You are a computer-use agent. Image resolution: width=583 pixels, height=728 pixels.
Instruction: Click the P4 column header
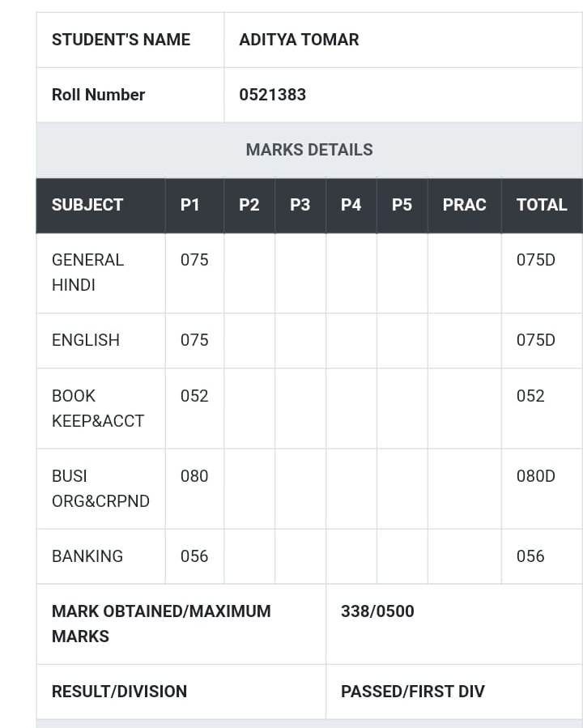(x=351, y=205)
